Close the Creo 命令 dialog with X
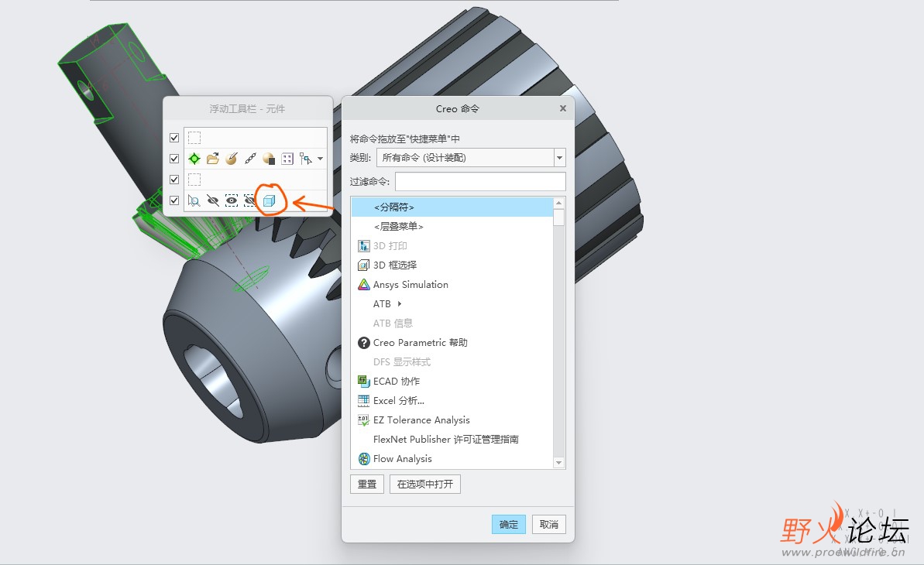 pos(563,108)
